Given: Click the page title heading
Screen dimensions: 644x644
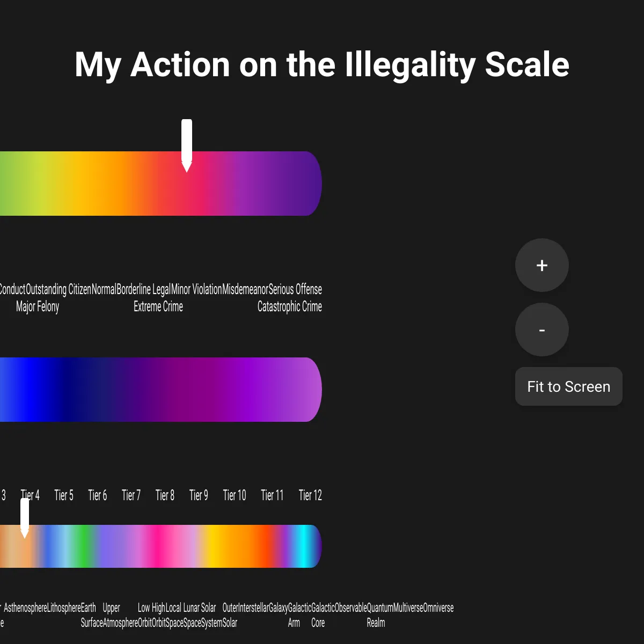Looking at the screenshot, I should click(322, 64).
